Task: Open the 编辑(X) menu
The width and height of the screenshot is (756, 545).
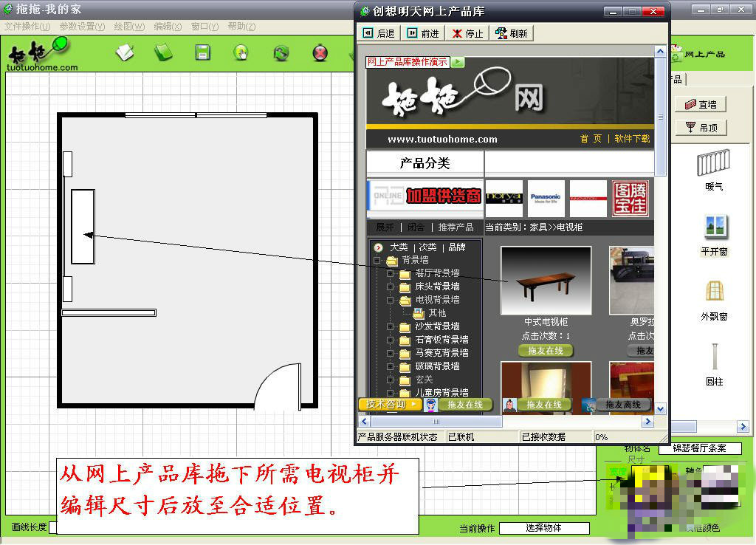Action: pyautogui.click(x=168, y=27)
